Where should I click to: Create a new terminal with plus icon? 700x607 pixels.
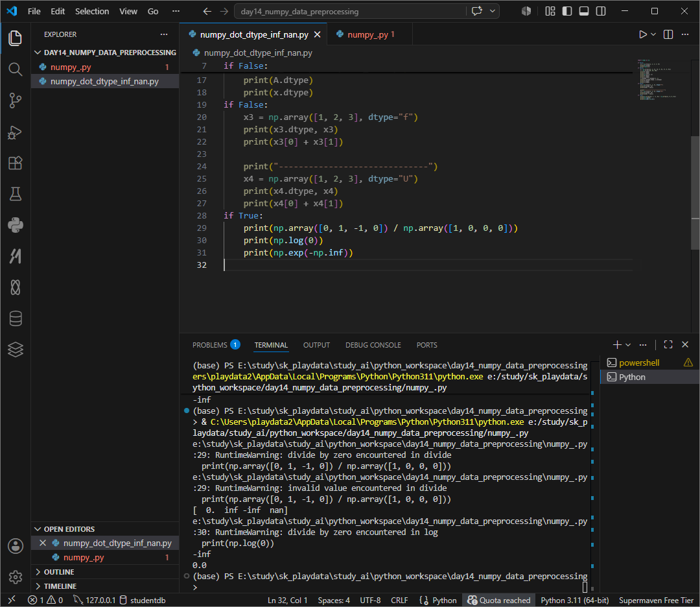coord(617,344)
